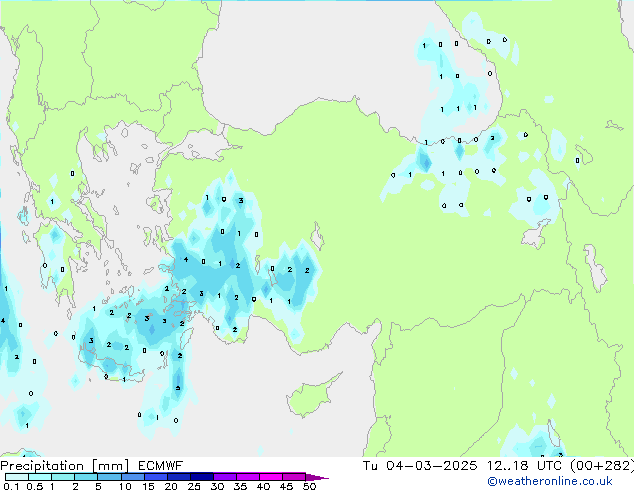The image size is (634, 490).
Task: Click the 10–15 mm legend color box
Action: 132,477
